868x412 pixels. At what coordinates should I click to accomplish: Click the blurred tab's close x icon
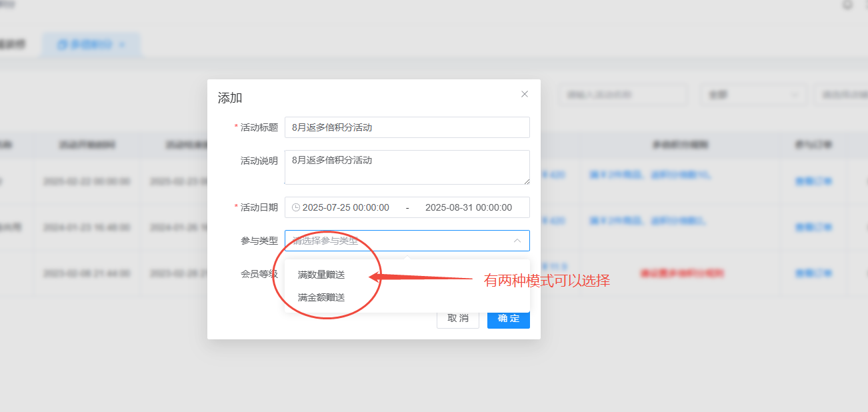(x=122, y=45)
